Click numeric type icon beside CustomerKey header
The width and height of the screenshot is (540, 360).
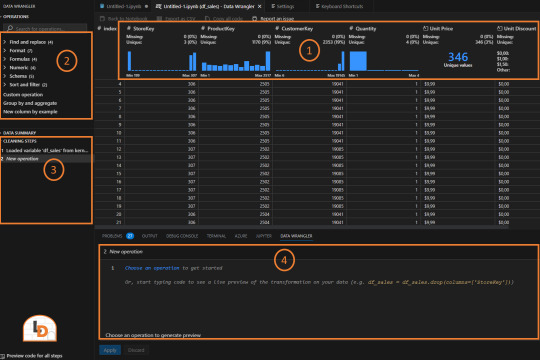coord(277,28)
